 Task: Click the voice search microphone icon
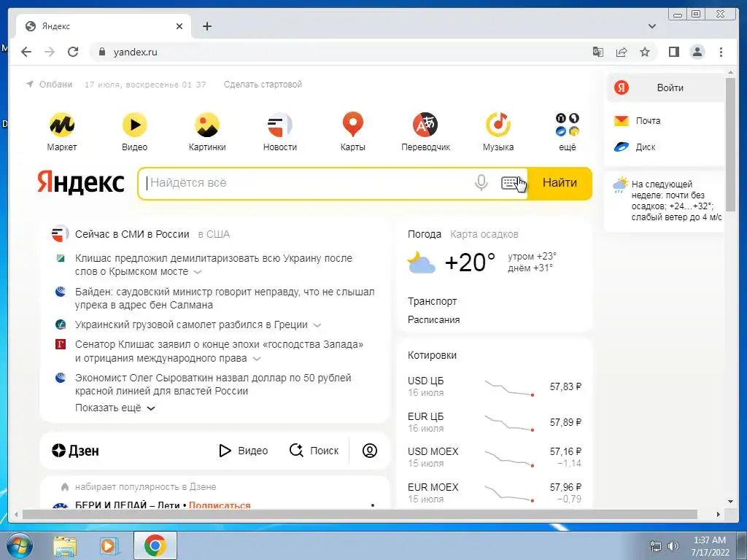point(481,183)
